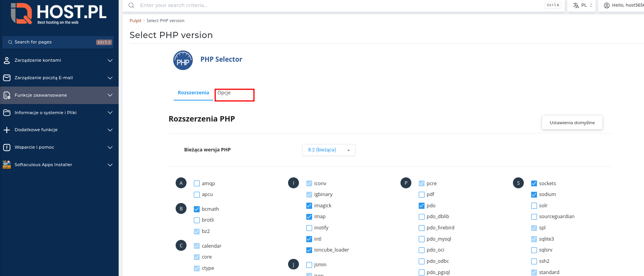Click the Softaculous Apps Installer icon

(7, 165)
